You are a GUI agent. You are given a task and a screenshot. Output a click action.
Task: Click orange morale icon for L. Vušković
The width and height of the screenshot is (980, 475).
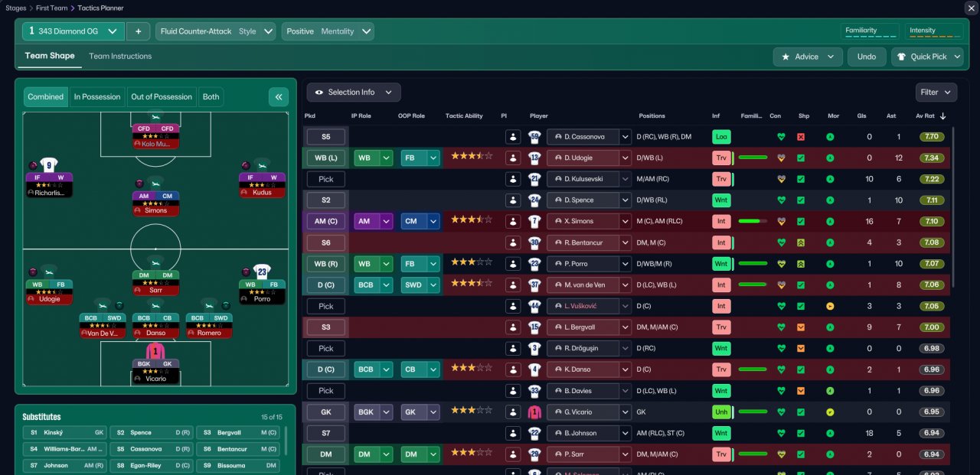pos(830,306)
